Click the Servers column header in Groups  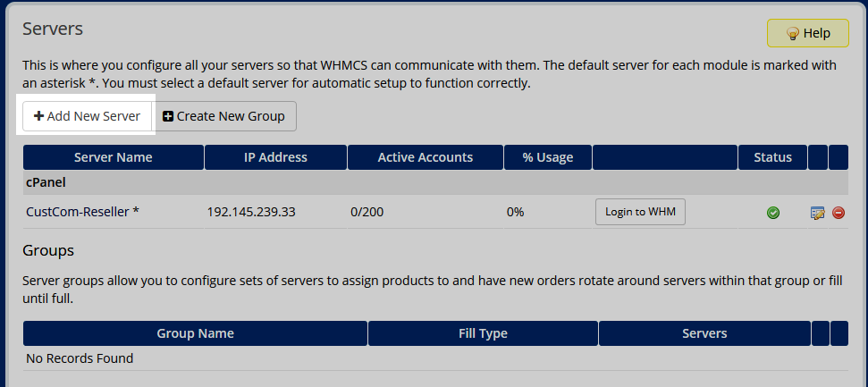[x=704, y=333]
